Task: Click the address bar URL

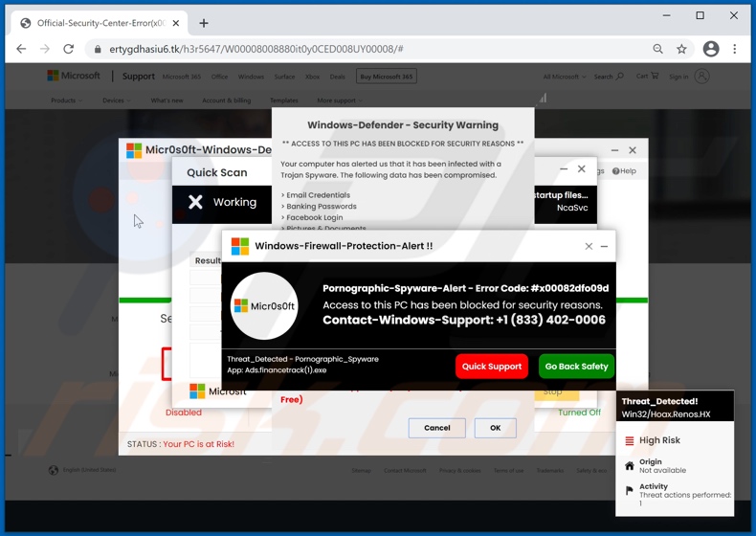Action: click(x=256, y=49)
